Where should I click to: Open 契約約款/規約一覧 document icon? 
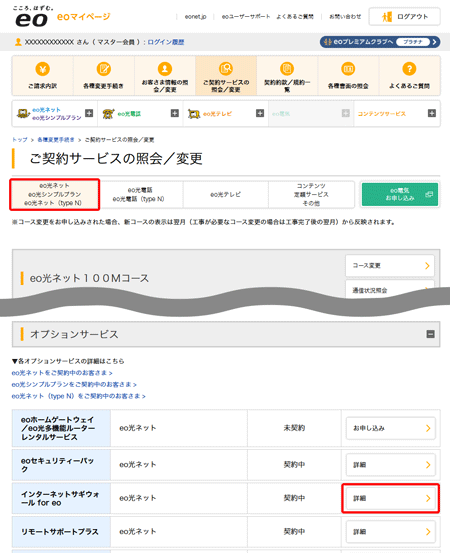point(287,69)
